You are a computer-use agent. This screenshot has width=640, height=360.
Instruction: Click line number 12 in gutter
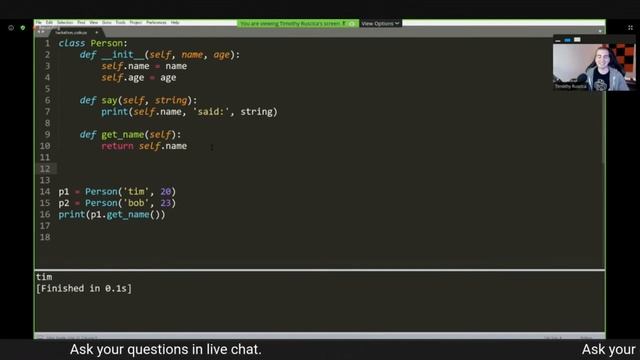coord(45,169)
